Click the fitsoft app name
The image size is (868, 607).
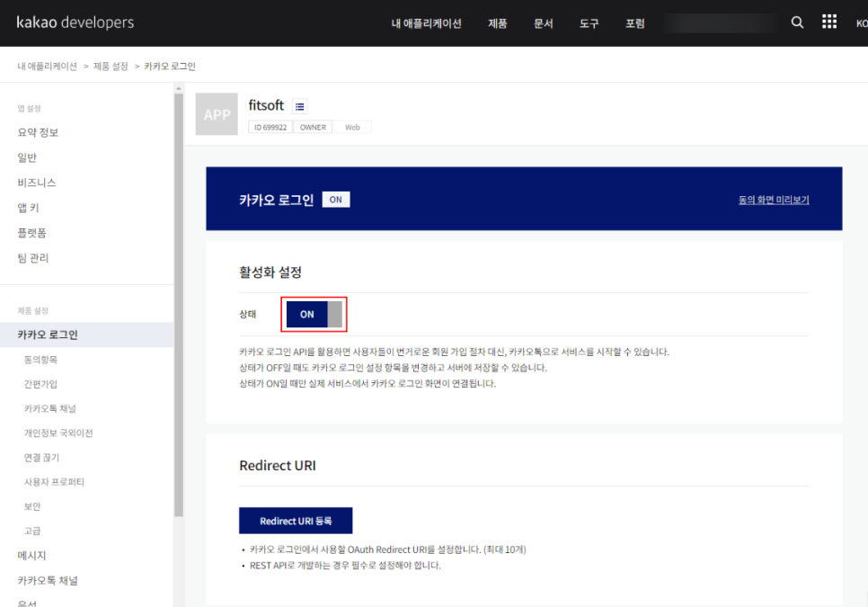click(266, 105)
